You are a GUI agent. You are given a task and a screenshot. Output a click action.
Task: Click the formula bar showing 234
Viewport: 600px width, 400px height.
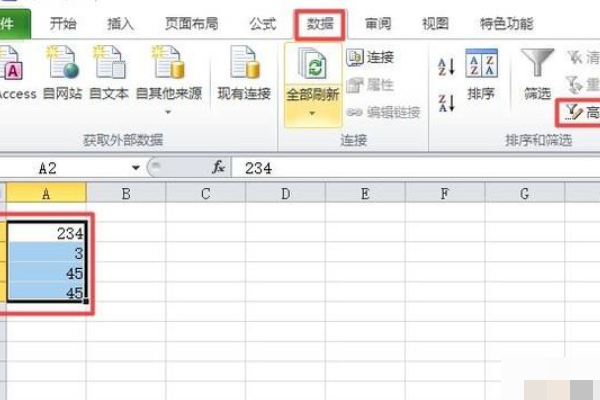point(416,168)
